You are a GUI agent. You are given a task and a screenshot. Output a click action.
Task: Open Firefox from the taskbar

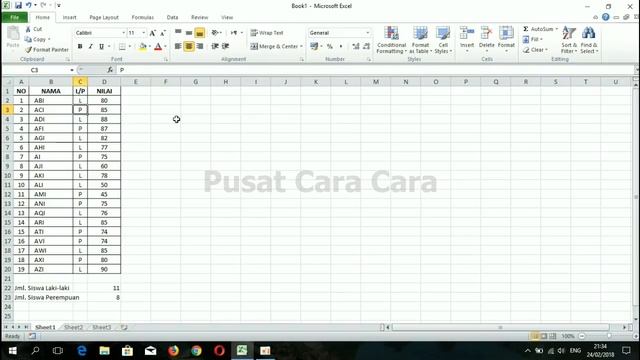point(173,351)
